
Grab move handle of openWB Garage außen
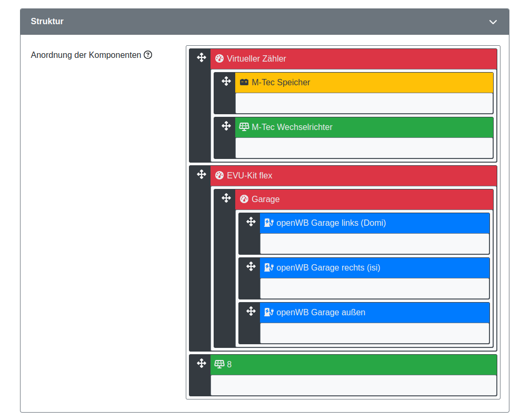[251, 312]
